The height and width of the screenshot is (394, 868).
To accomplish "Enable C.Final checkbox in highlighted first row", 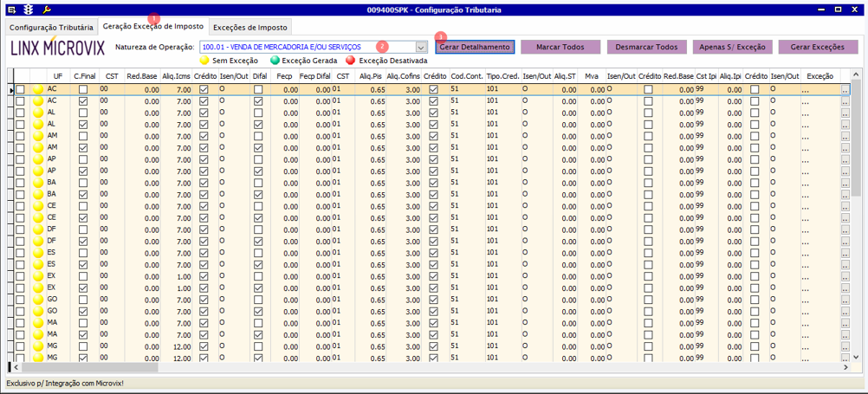I will point(84,89).
